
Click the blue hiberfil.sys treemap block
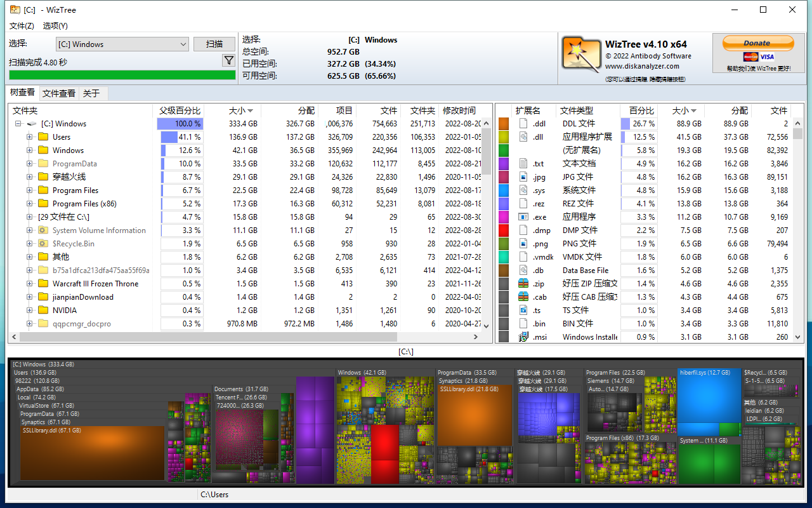coord(709,400)
